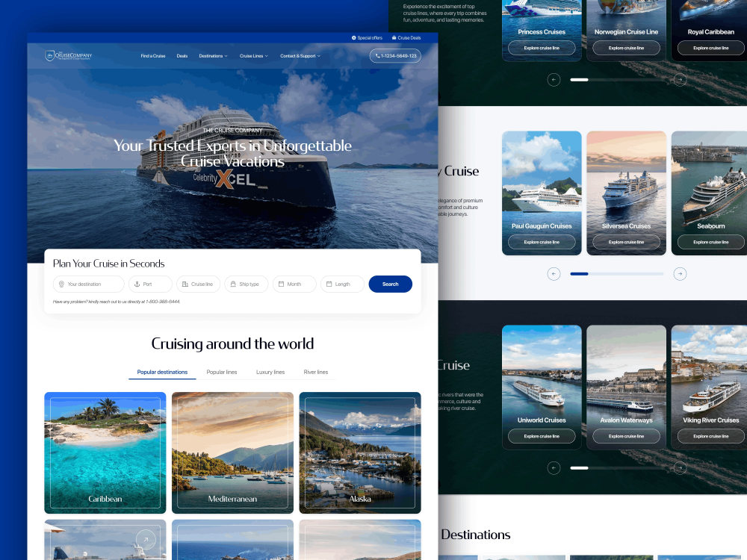Open the Length selector
747x560 pixels.
click(343, 284)
